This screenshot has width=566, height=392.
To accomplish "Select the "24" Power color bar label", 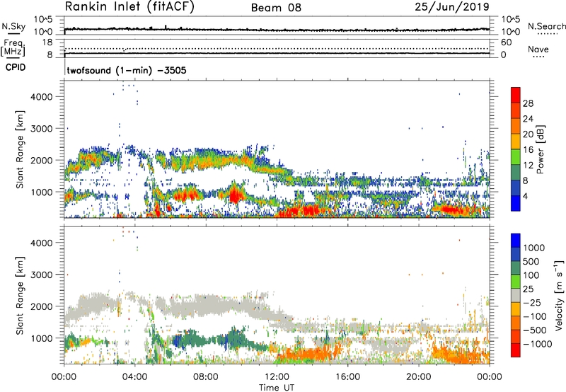I will pyautogui.click(x=528, y=119).
